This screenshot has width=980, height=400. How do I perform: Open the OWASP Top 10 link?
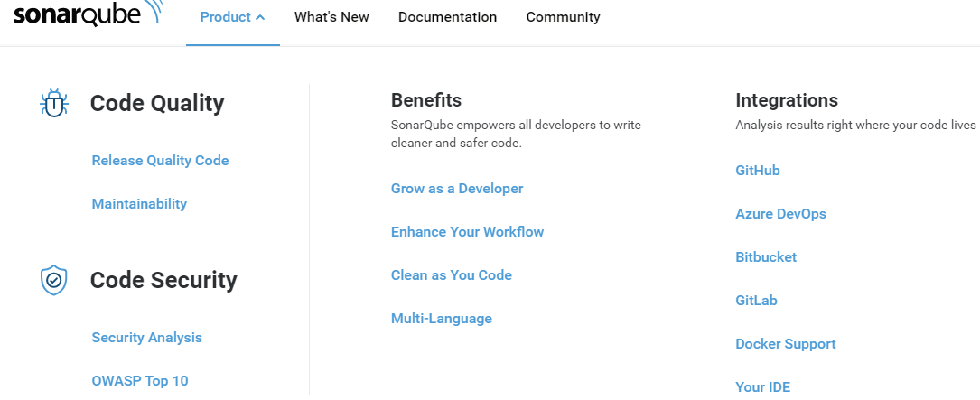[140, 381]
